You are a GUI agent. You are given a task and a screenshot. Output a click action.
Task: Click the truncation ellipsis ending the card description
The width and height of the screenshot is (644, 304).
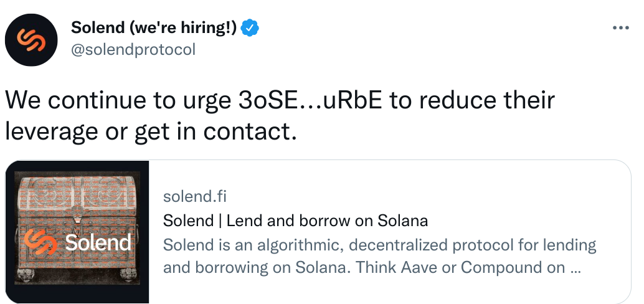tap(575, 268)
